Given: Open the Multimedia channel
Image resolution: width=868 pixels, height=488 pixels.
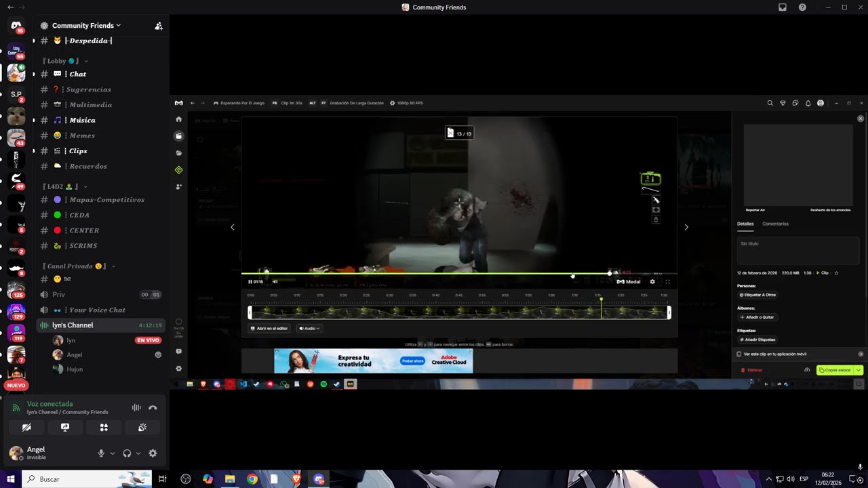Looking at the screenshot, I should coord(99,105).
